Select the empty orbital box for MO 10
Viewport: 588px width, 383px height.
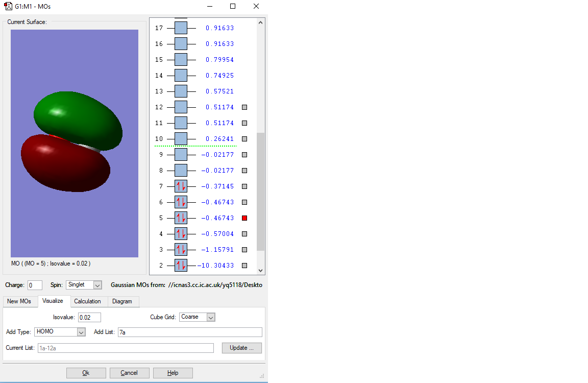(181, 138)
